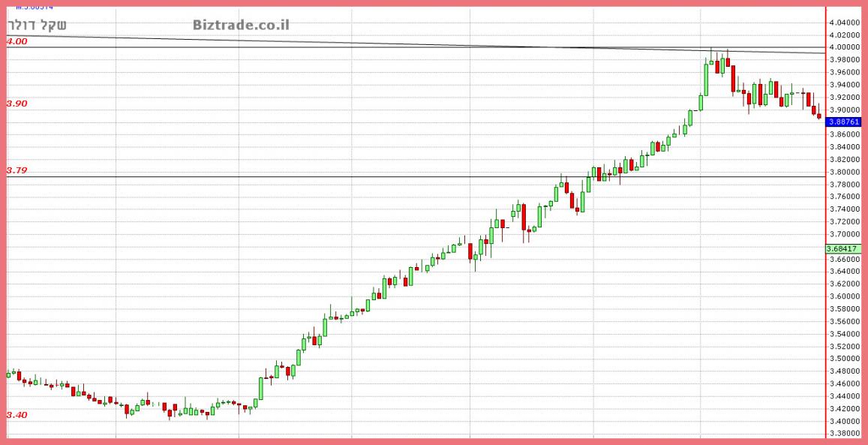Click the 3.60000 price axis label
The image size is (868, 445).
click(844, 296)
